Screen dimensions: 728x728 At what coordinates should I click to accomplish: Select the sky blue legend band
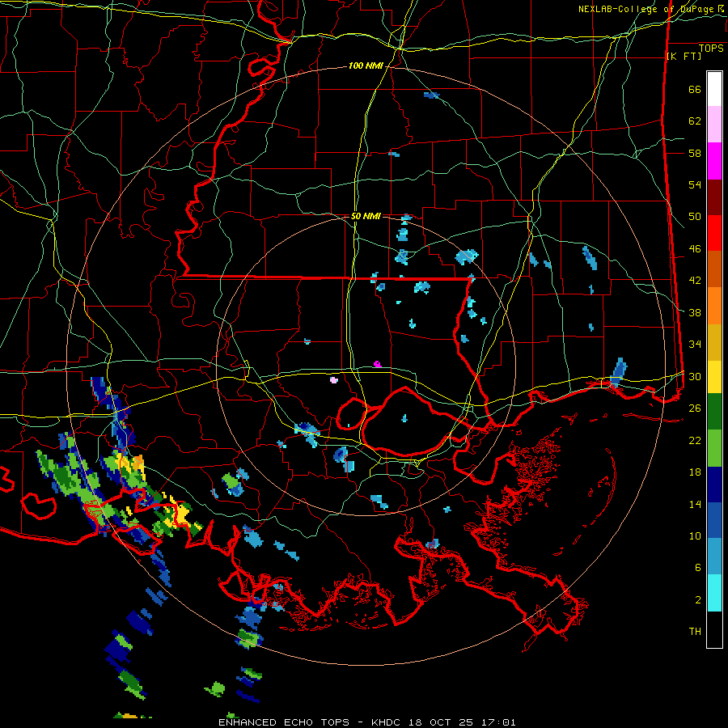tap(714, 557)
